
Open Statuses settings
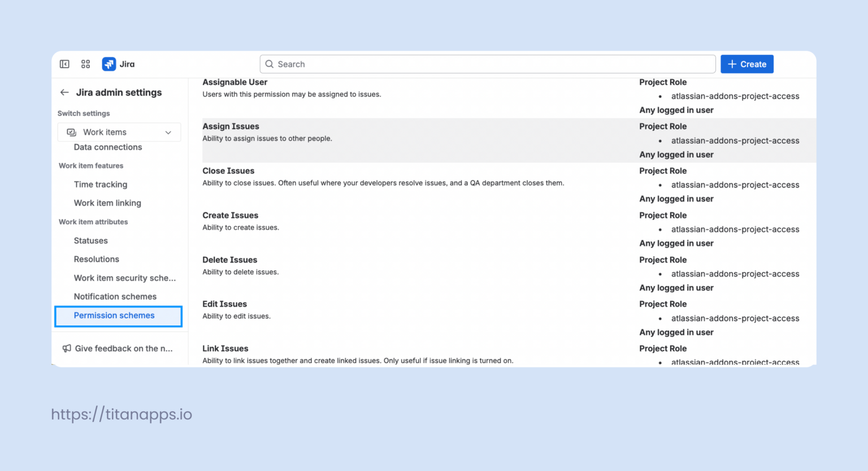[x=90, y=240]
